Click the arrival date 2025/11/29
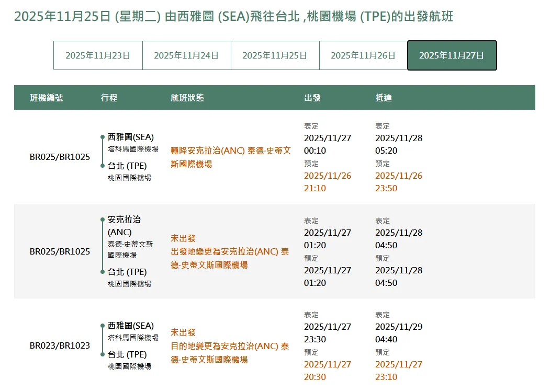 pos(399,327)
